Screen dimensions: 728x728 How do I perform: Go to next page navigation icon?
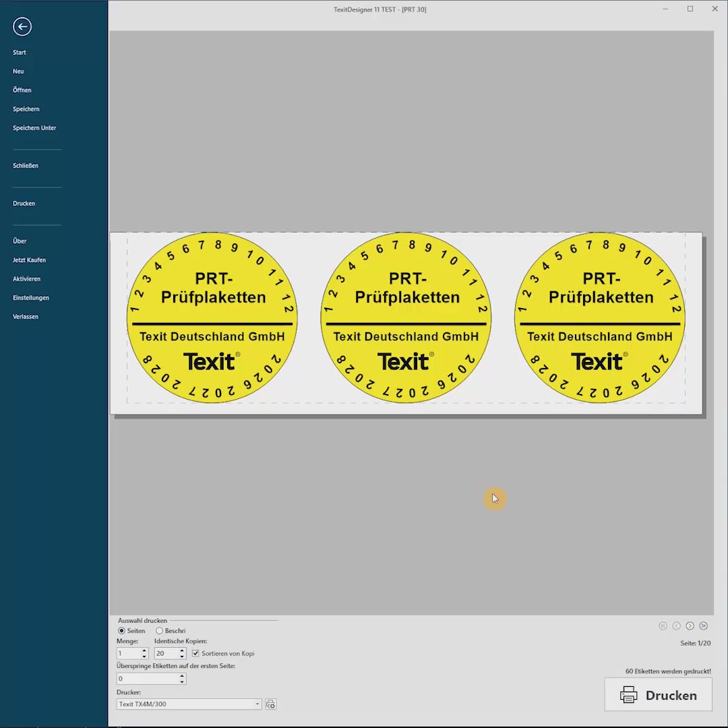(690, 626)
